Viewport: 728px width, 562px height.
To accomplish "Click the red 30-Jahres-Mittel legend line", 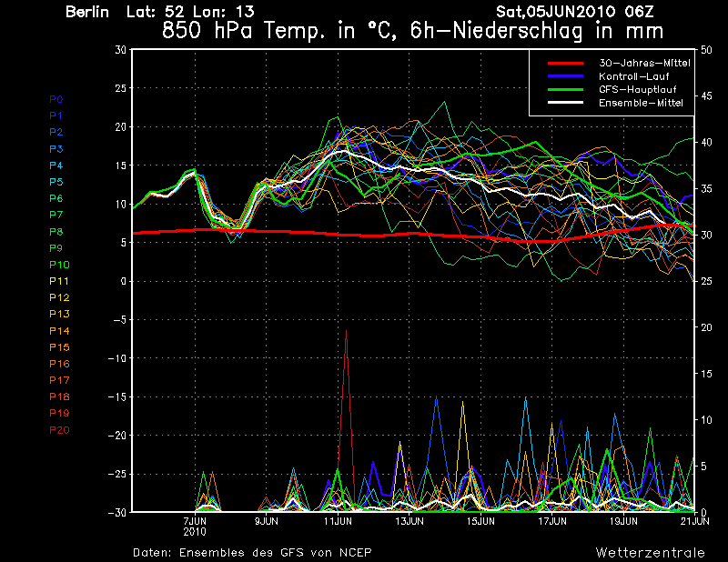I will 564,63.
